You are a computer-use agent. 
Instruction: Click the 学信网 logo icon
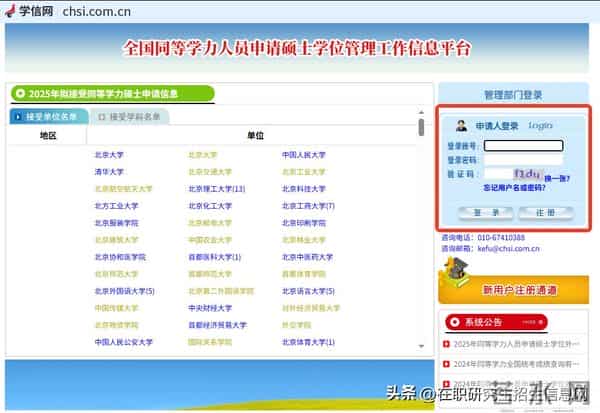tap(10, 11)
